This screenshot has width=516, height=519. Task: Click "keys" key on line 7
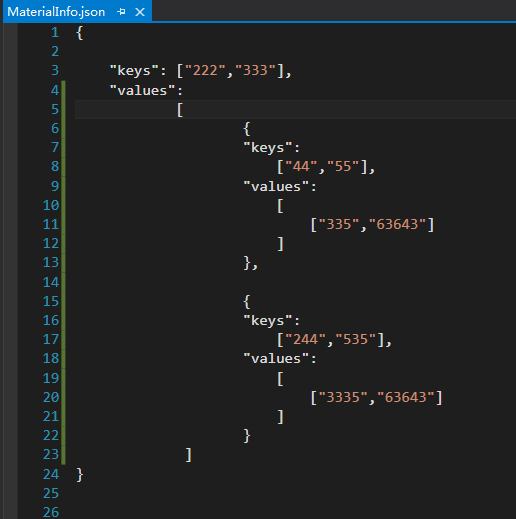click(x=268, y=148)
